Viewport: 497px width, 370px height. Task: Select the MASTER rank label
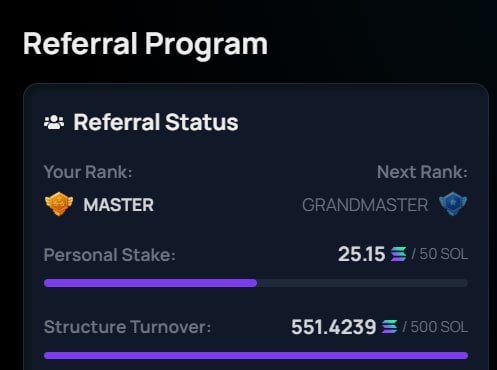(119, 205)
